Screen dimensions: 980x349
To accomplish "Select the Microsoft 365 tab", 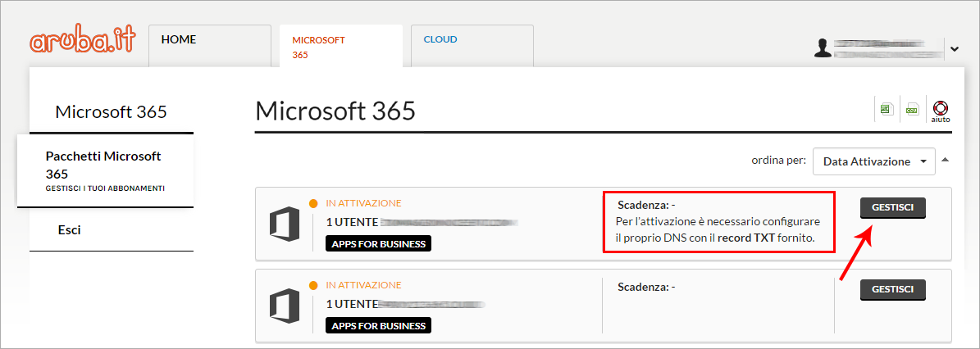I will tap(340, 48).
